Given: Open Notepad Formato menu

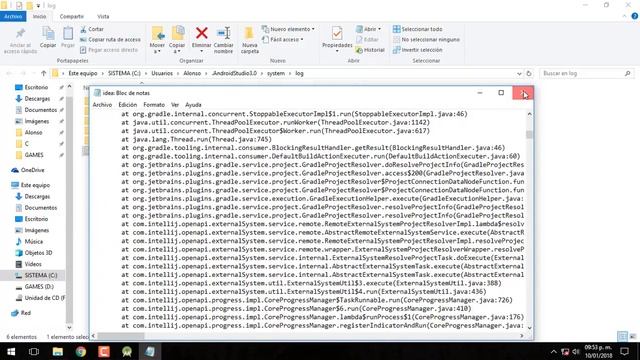Looking at the screenshot, I should [x=154, y=105].
